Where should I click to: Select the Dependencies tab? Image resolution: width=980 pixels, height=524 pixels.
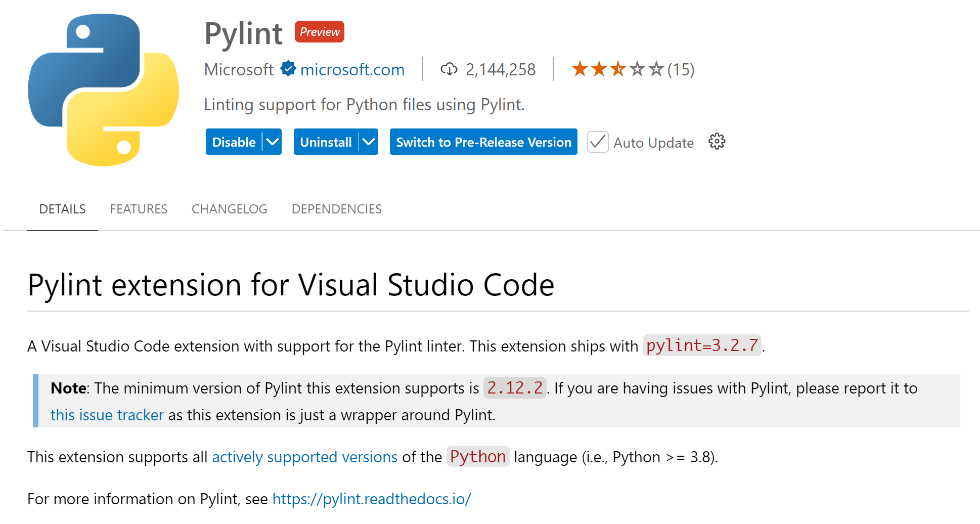(336, 209)
